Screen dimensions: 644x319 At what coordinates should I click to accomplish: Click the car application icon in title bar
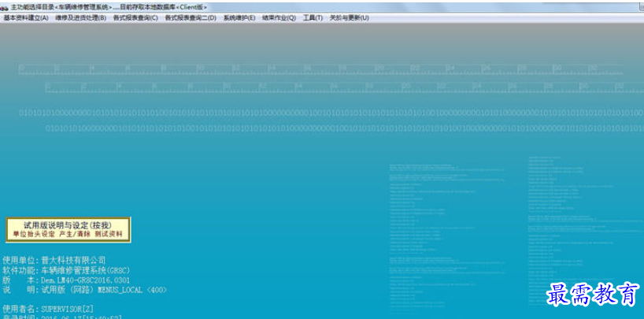[x=5, y=6]
